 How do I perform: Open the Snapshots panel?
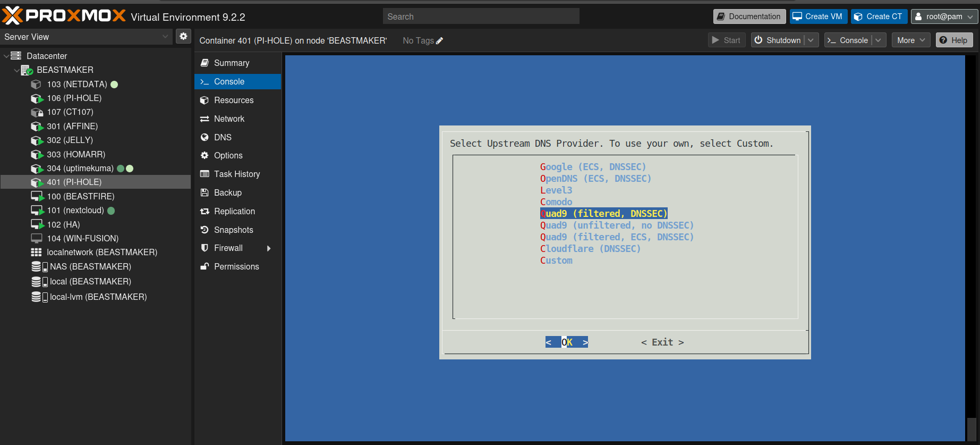237,230
